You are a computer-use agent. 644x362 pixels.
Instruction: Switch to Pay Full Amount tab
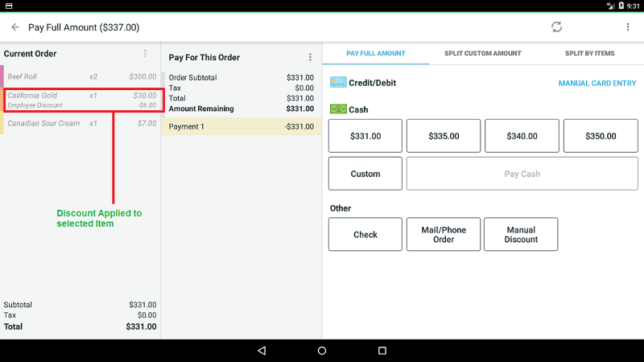[375, 53]
